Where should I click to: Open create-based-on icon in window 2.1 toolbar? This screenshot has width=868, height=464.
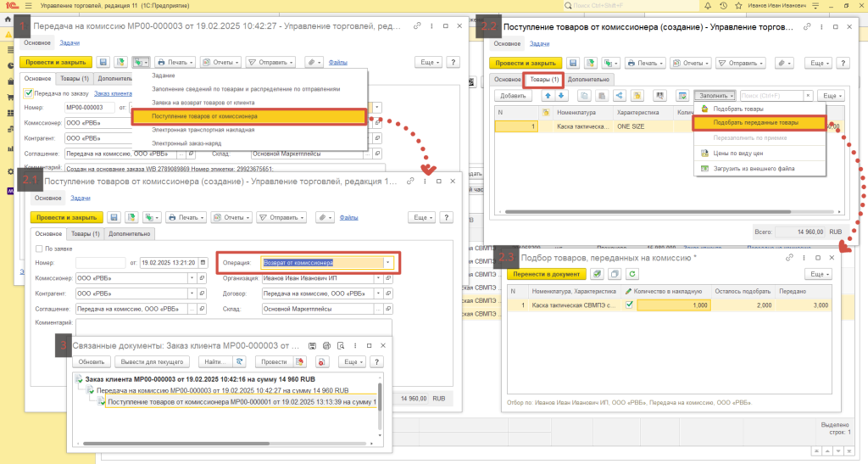151,218
